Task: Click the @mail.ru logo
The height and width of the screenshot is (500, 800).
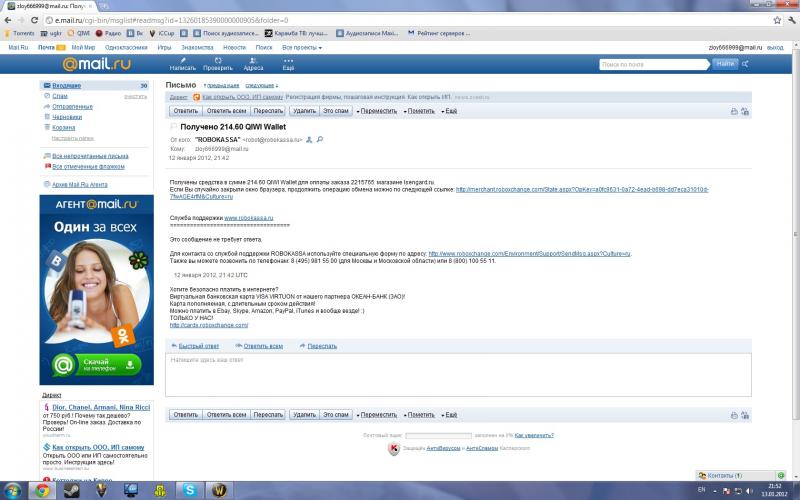Action: pos(96,64)
